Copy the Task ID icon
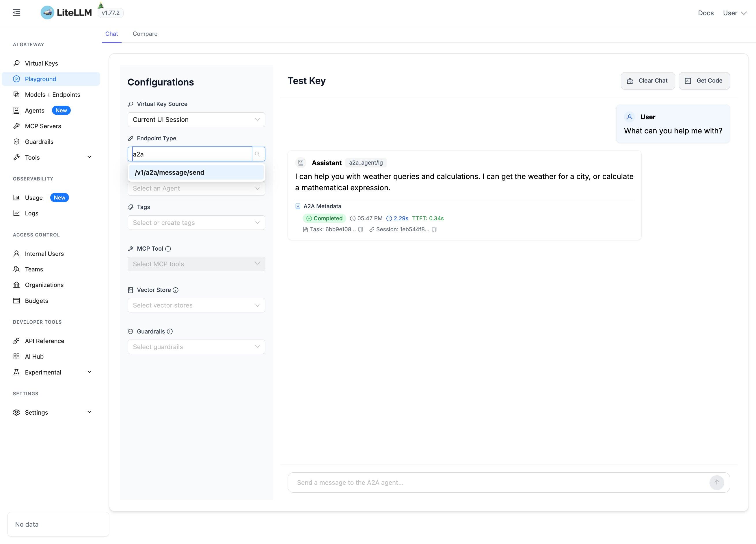This screenshot has width=756, height=544. click(x=360, y=229)
